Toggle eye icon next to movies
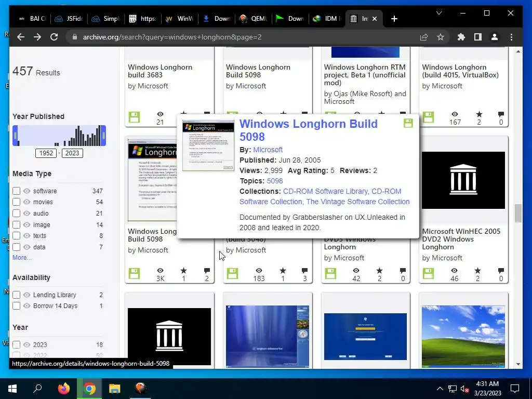532x399 pixels. click(x=27, y=202)
